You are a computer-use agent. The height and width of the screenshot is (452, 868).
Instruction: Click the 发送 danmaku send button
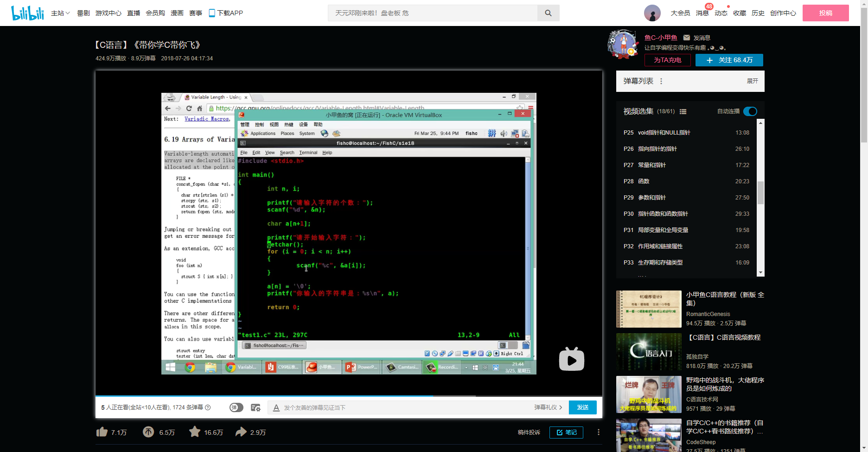click(583, 407)
